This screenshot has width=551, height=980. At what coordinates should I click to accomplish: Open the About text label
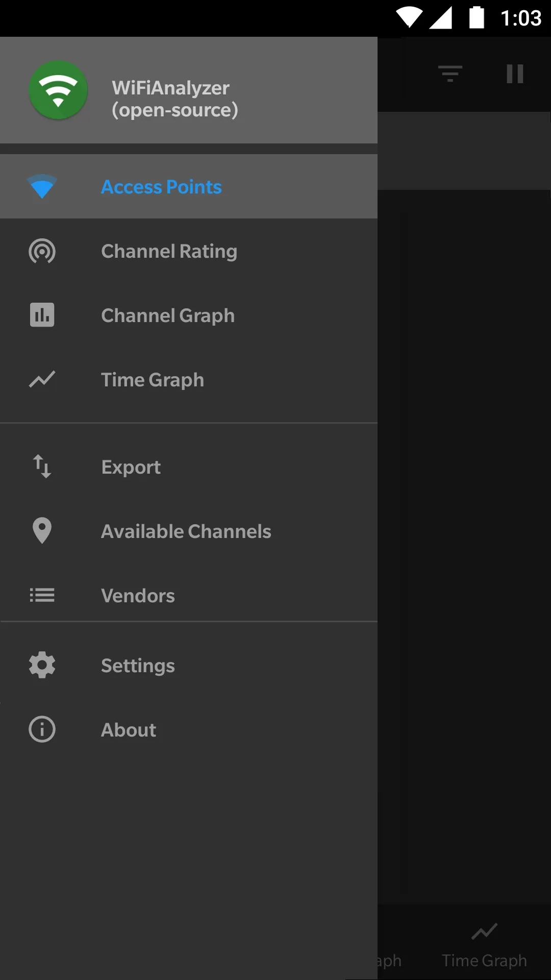tap(129, 730)
